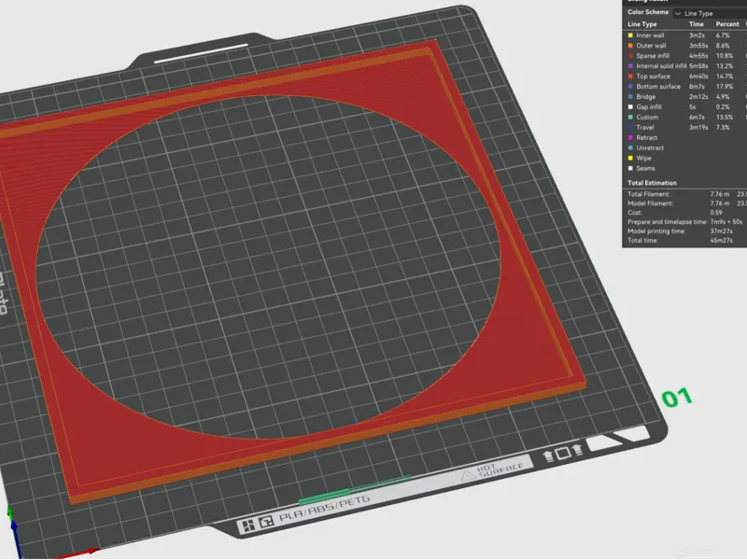The image size is (747, 560).
Task: Click the Bottom surface time '8m7s'
Action: click(x=697, y=87)
